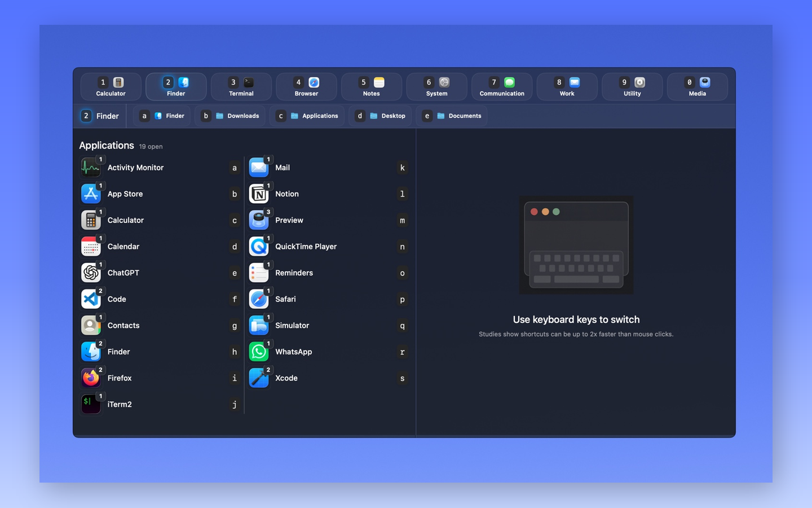Click the 'QuickTime Player' text label
This screenshot has height=508, width=812.
306,247
